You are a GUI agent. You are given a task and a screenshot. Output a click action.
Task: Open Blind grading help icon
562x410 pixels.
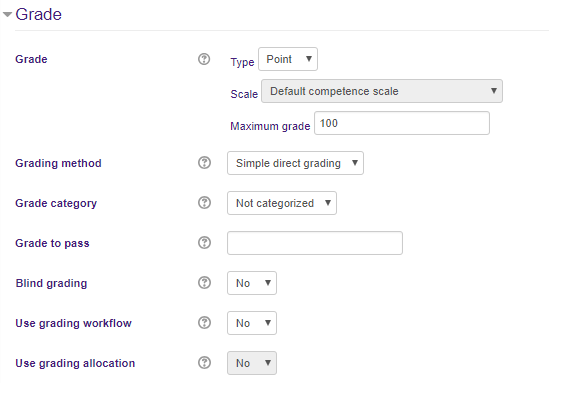coord(204,283)
